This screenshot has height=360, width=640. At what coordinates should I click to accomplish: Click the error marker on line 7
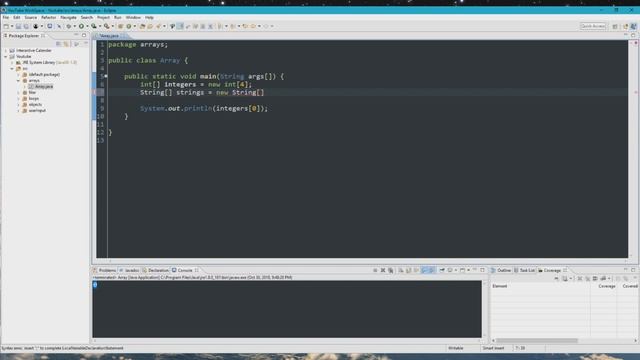(x=94, y=93)
